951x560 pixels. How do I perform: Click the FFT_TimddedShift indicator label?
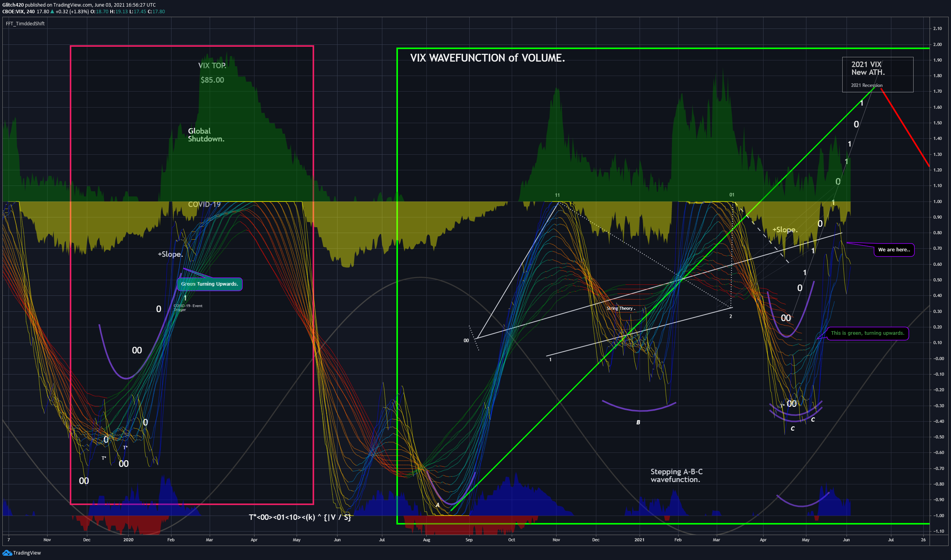25,24
